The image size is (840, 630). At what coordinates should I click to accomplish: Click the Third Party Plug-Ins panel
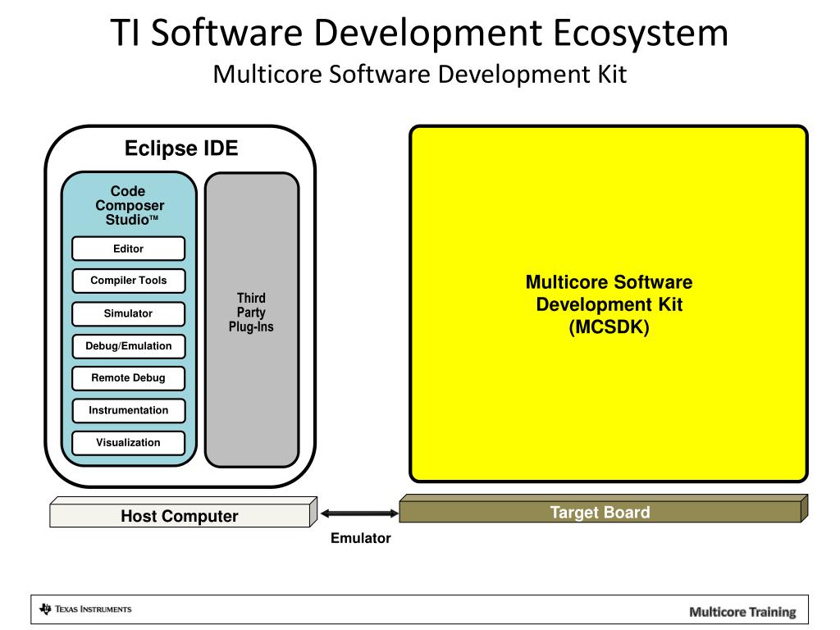pyautogui.click(x=252, y=320)
